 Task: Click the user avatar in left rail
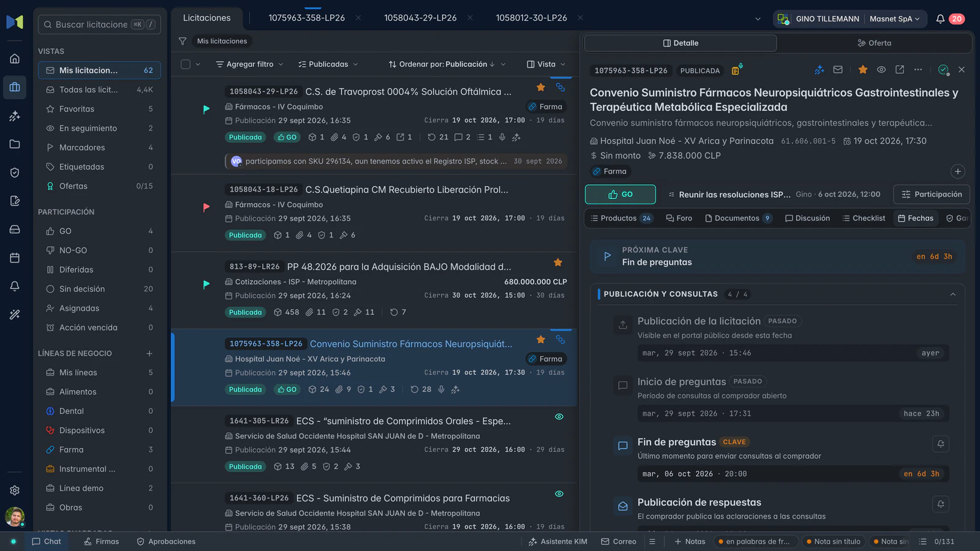(14, 517)
